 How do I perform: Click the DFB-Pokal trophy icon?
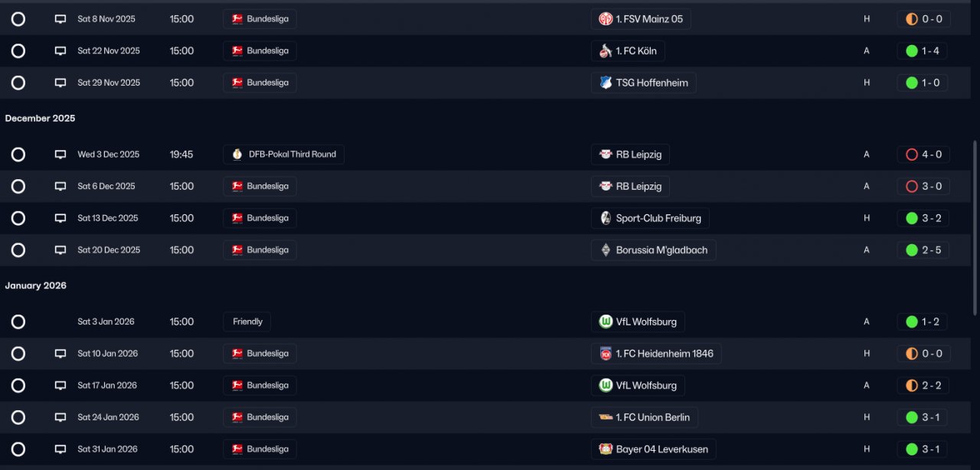[x=237, y=155]
